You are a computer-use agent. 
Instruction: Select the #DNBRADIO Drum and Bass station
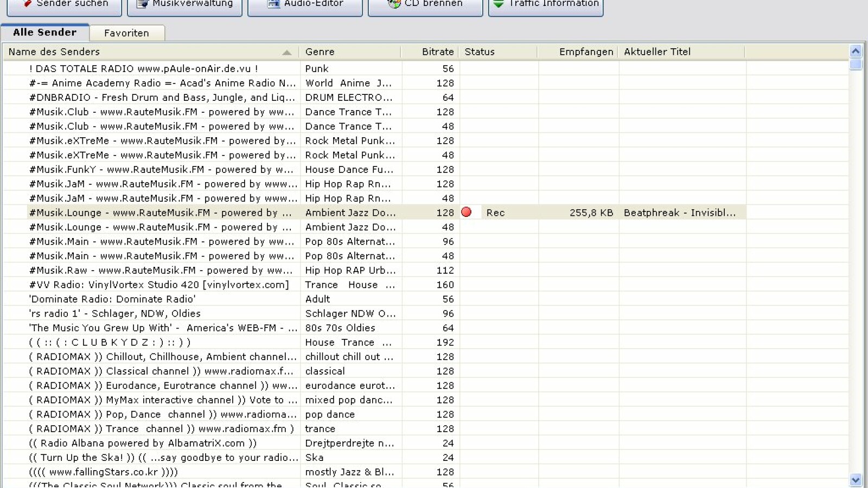tap(162, 98)
